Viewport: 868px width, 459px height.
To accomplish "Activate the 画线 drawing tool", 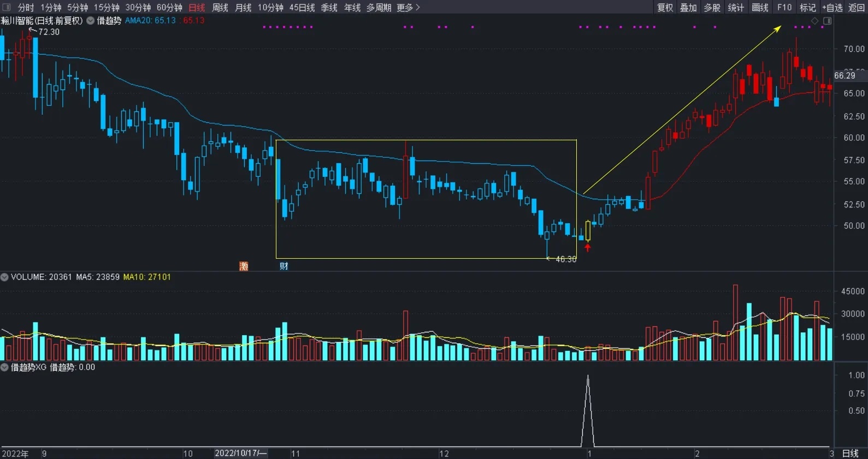I will click(760, 8).
